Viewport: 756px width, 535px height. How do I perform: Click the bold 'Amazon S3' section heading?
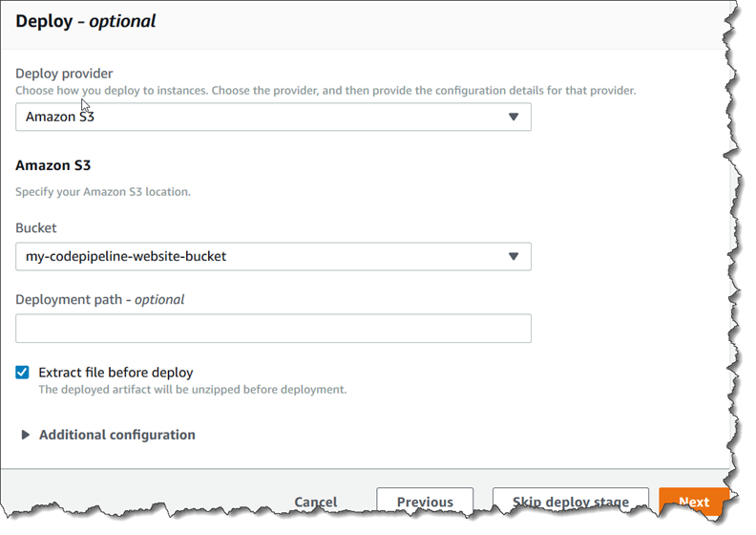pyautogui.click(x=53, y=165)
